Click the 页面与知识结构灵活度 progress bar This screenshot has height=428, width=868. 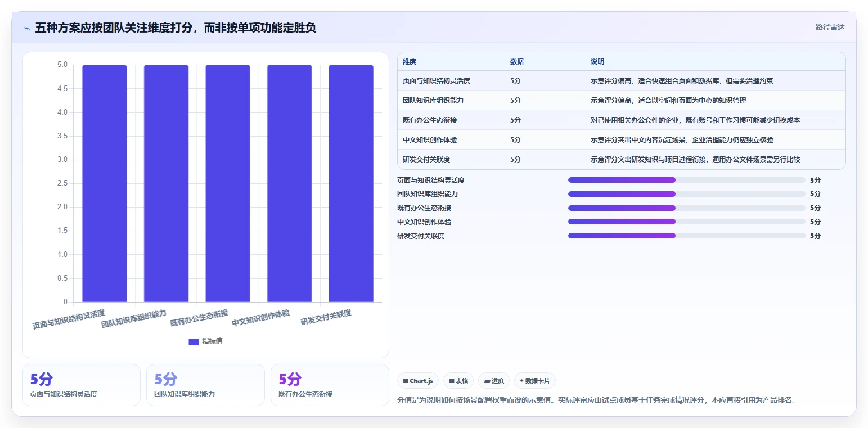coord(687,180)
